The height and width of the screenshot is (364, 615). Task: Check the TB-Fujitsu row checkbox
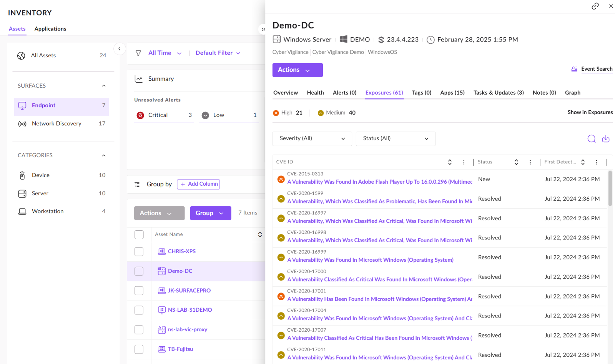139,349
